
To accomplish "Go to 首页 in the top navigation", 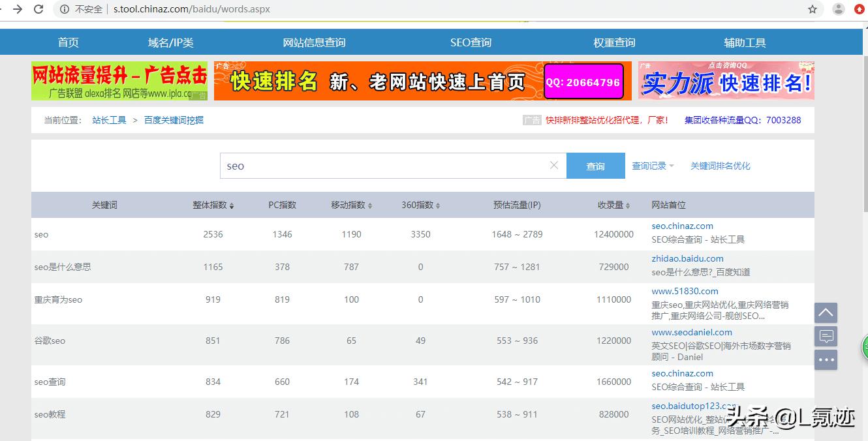I will (x=68, y=42).
